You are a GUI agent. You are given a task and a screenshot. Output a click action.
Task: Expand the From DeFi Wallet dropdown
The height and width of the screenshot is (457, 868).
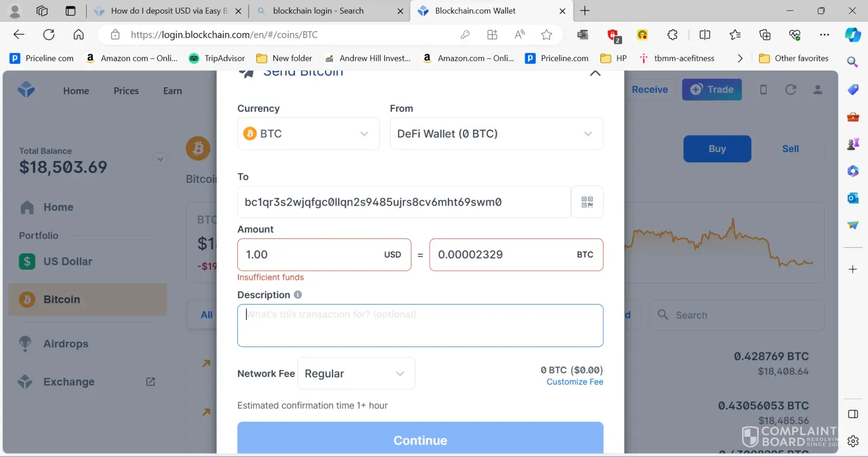(496, 134)
